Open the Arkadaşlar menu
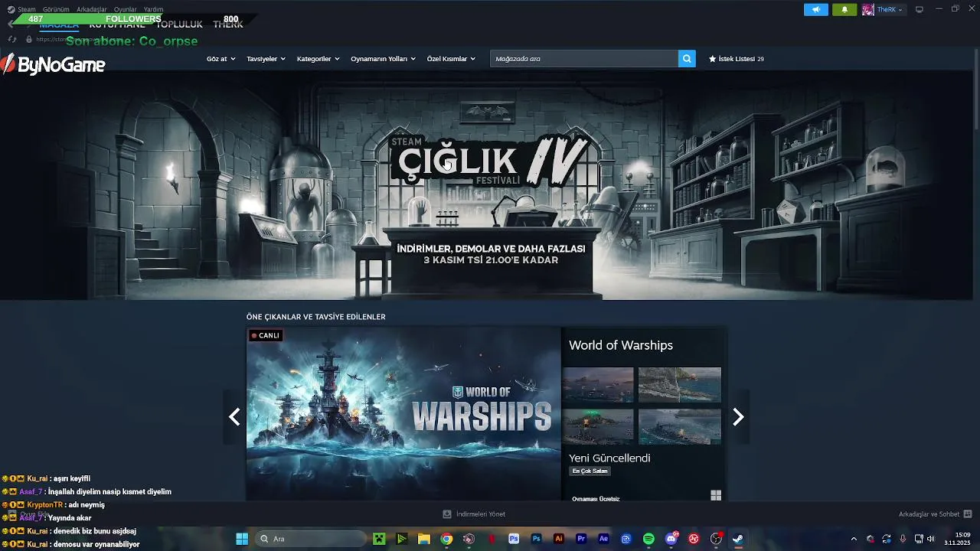 pyautogui.click(x=92, y=9)
